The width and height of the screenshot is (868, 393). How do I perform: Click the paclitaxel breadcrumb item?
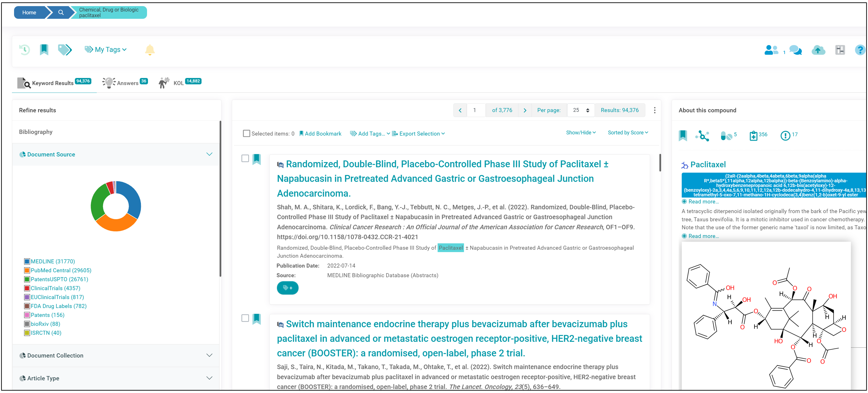coord(109,13)
